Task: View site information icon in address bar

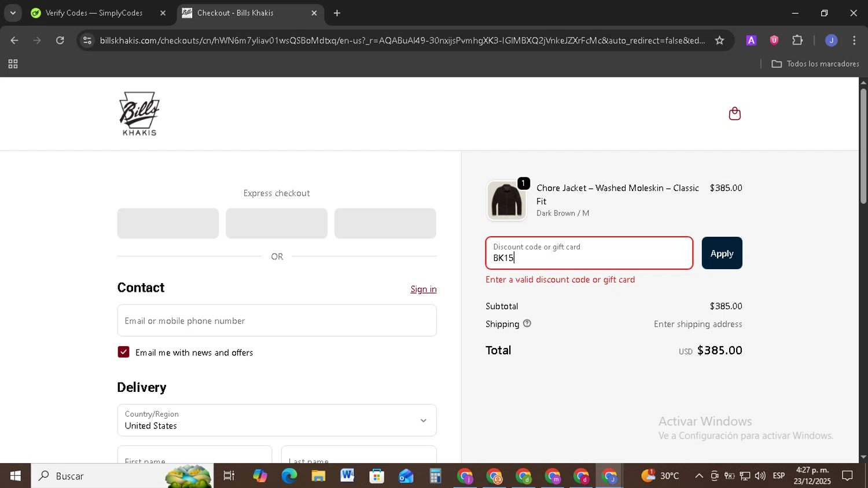Action: (x=87, y=41)
